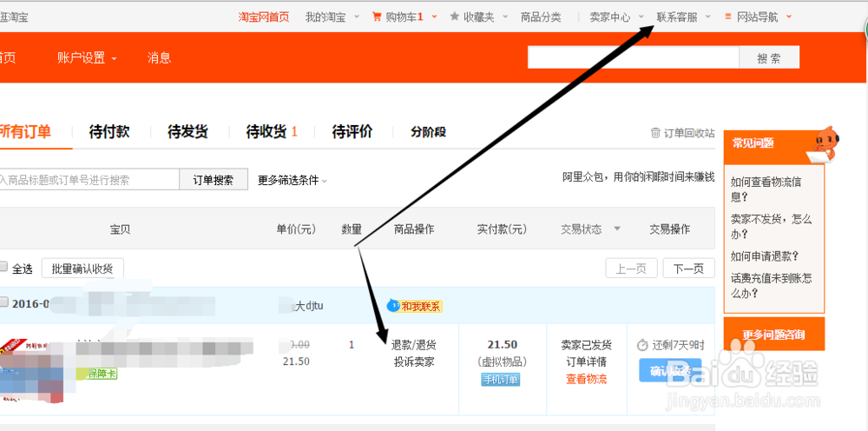Tick the 2016 order row checkbox
This screenshot has height=431, width=868.
click(3, 302)
